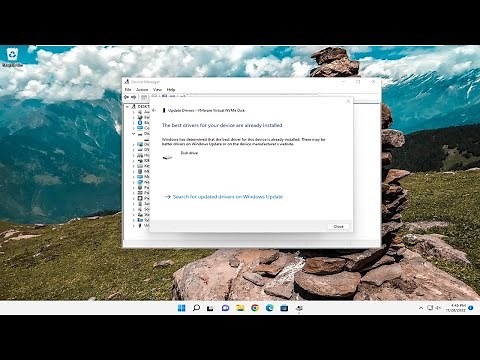Open the Help menu
Screen dimensions: 480x360
[171, 90]
